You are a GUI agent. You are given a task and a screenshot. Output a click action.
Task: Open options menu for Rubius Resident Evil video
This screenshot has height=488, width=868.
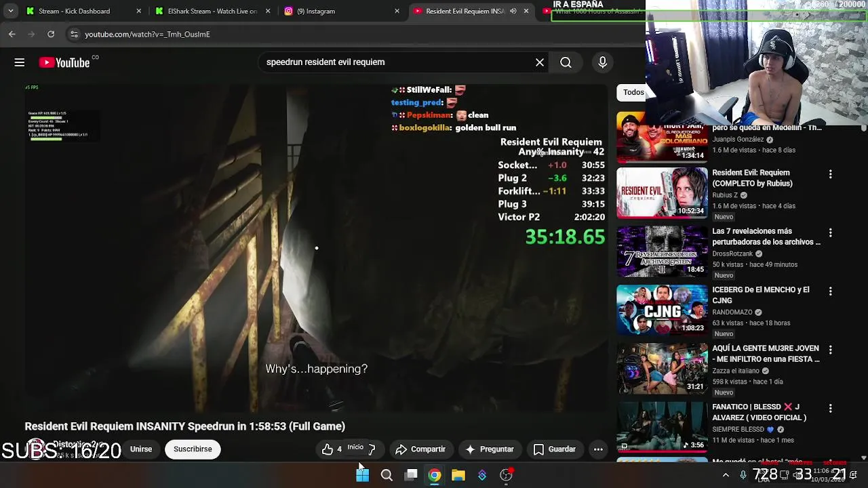pyautogui.click(x=830, y=174)
